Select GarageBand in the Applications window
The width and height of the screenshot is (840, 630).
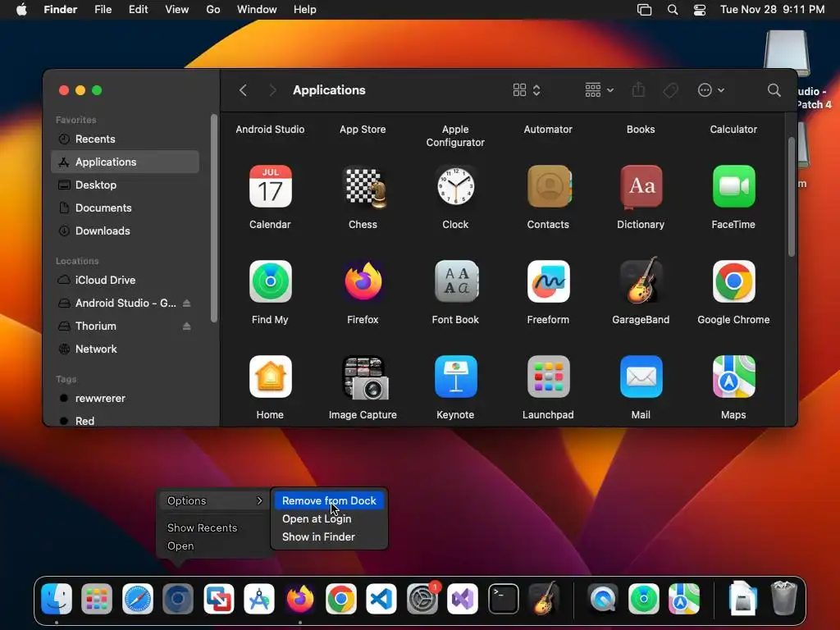pyautogui.click(x=641, y=281)
